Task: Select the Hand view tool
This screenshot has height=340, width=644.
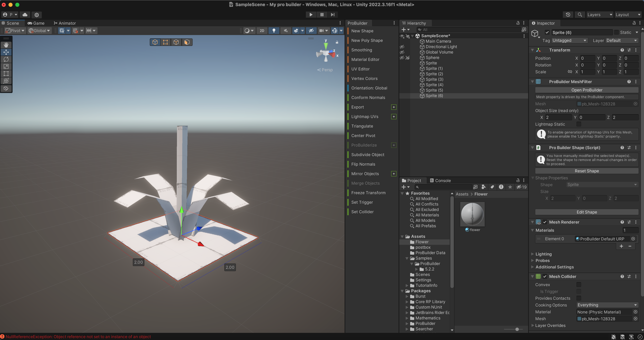Action: 6,45
